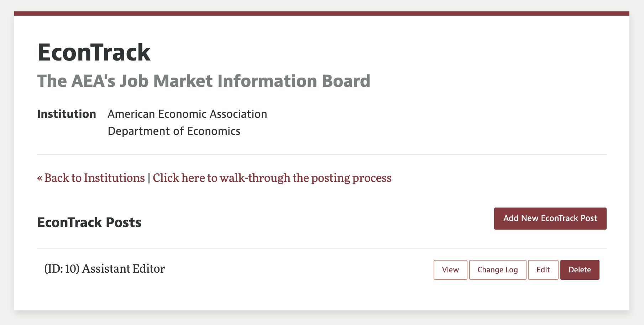Click the EconTrack main heading
Viewport: 644px width, 325px height.
(x=94, y=52)
